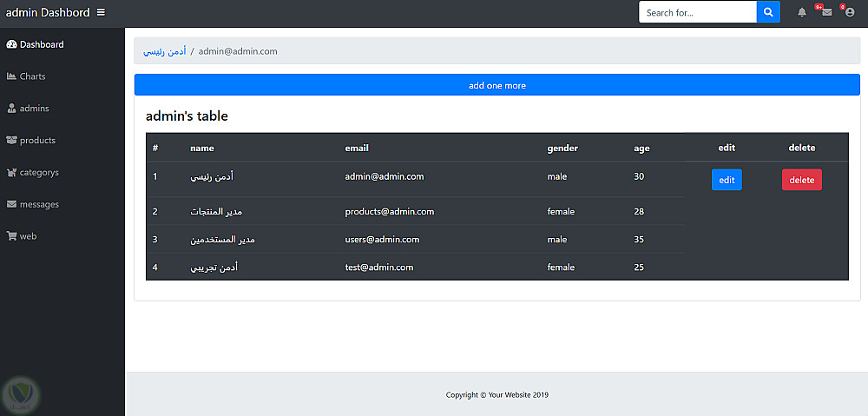Click the 'name' column header
Image resolution: width=868 pixels, height=416 pixels.
coord(202,148)
